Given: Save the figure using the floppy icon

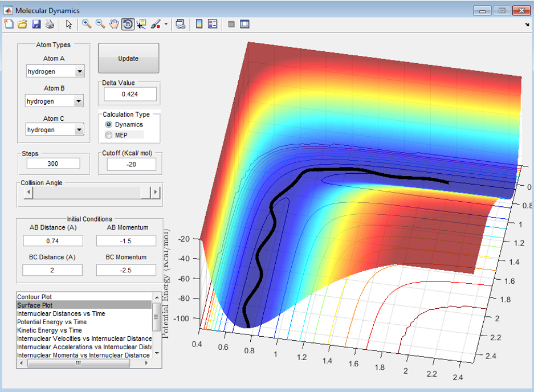Looking at the screenshot, I should (x=36, y=24).
